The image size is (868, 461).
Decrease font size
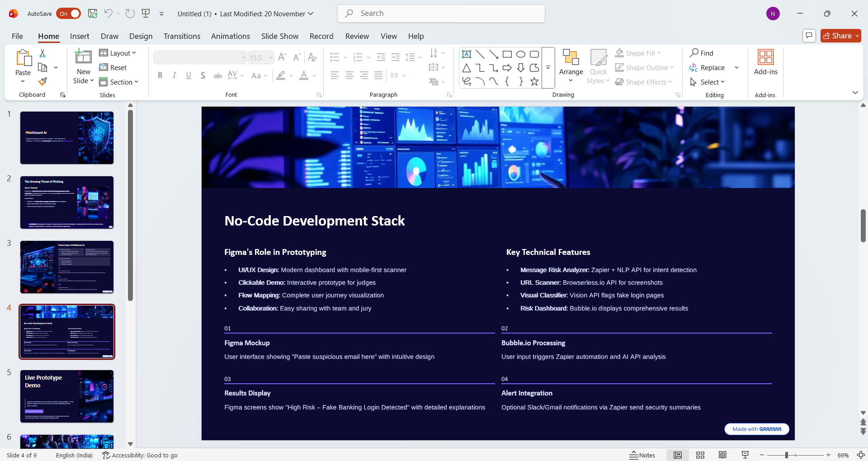pos(297,57)
